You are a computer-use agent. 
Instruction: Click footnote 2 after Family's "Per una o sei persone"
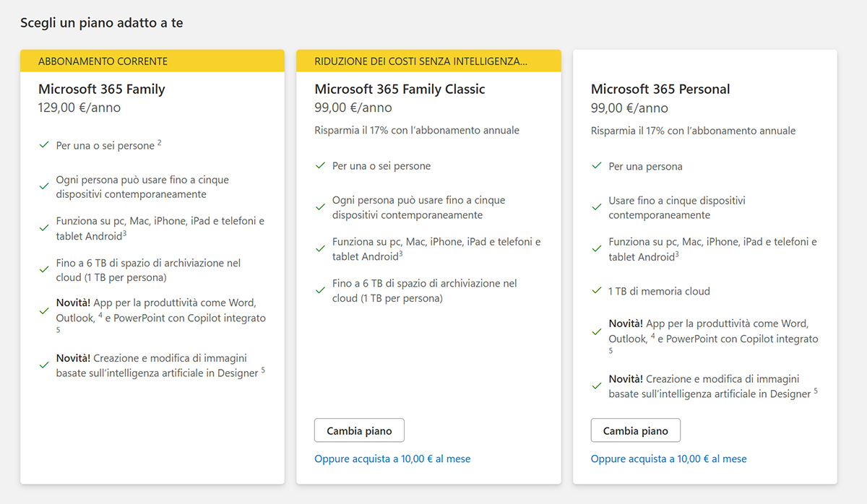click(x=160, y=143)
